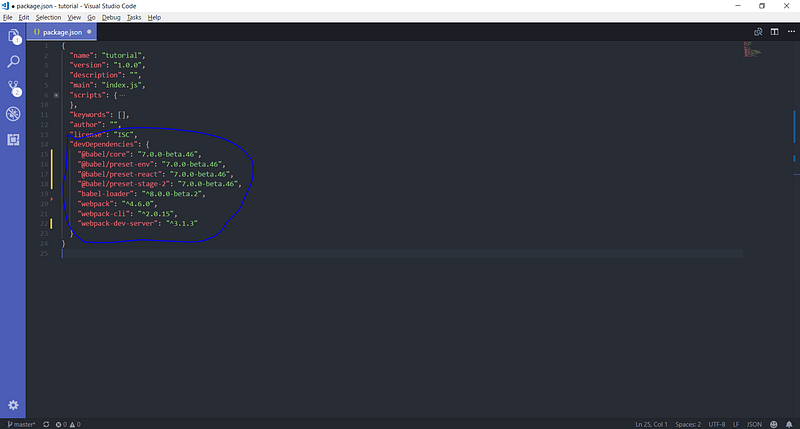Click the "@babel/preset-env" dependency line

[x=152, y=164]
